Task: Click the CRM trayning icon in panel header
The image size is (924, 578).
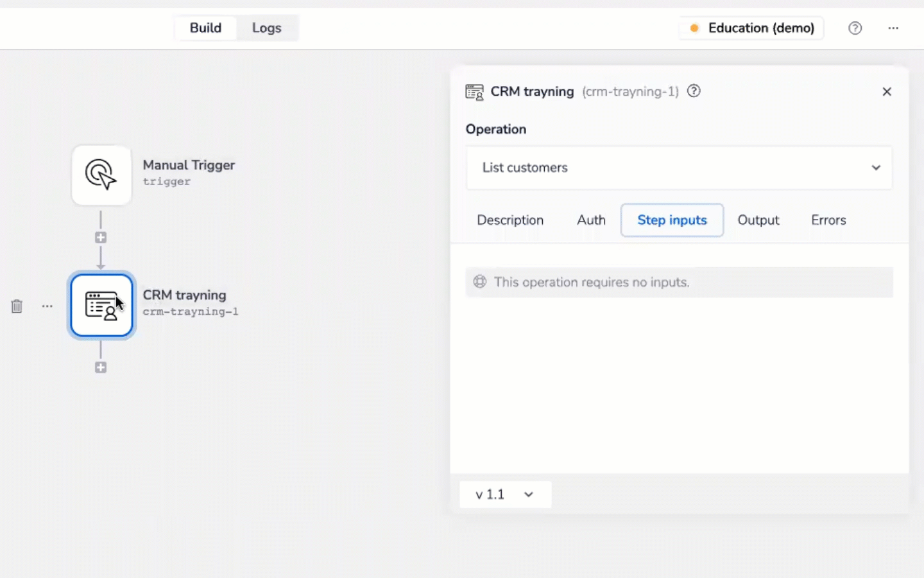Action: 475,92
